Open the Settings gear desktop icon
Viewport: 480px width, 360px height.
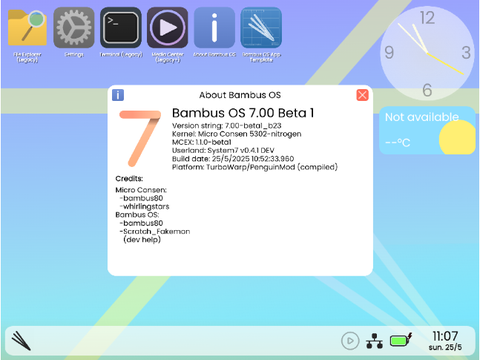[74, 27]
